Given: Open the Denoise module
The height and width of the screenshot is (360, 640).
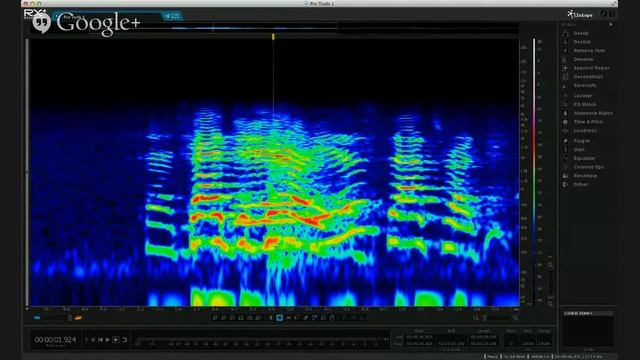Looking at the screenshot, I should (x=583, y=59).
